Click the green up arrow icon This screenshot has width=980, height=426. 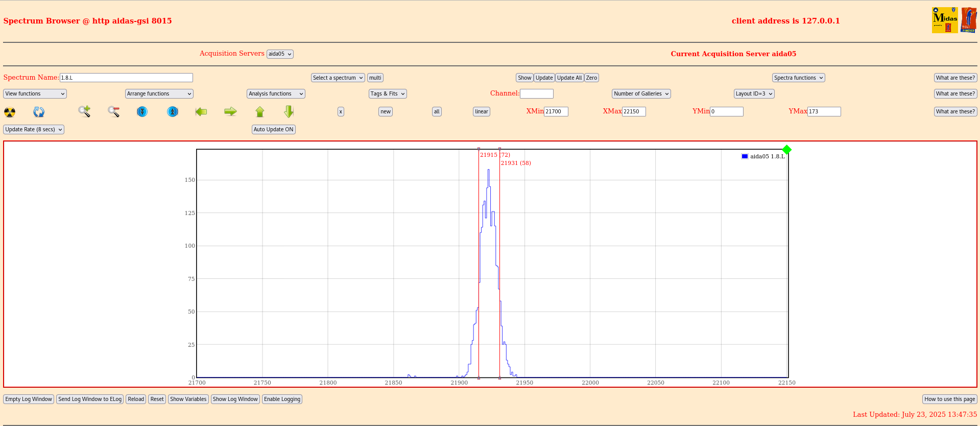click(x=260, y=111)
